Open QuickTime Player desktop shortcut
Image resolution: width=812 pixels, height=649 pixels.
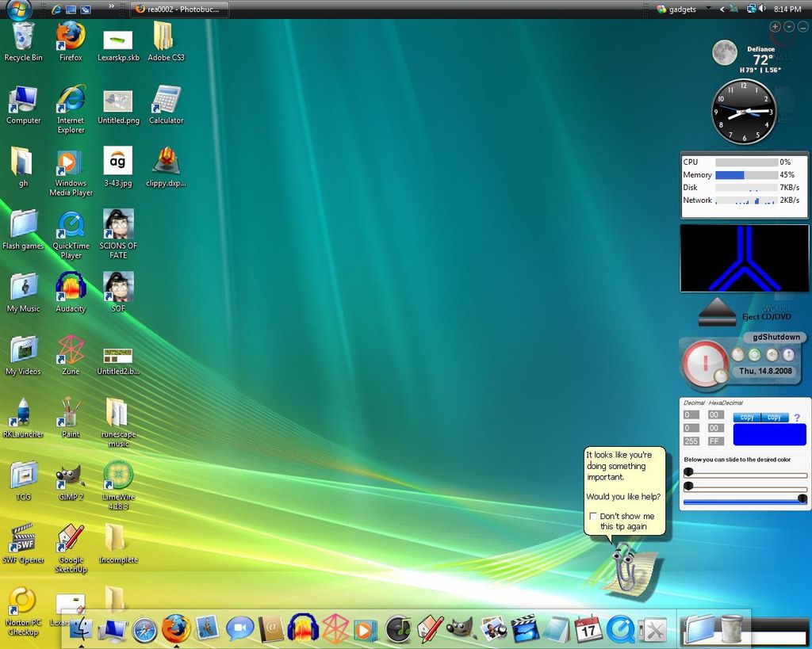click(x=71, y=235)
